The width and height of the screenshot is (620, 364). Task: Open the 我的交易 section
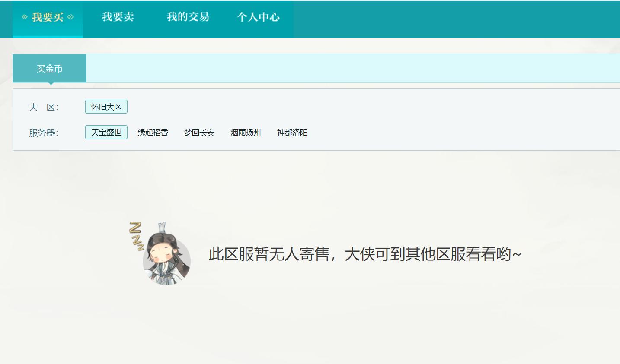pyautogui.click(x=188, y=16)
